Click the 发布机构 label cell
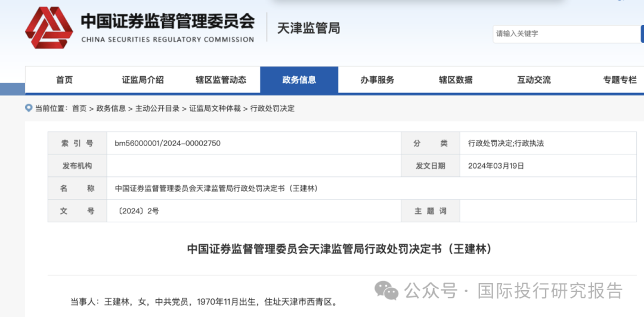644x317 pixels. click(x=77, y=166)
